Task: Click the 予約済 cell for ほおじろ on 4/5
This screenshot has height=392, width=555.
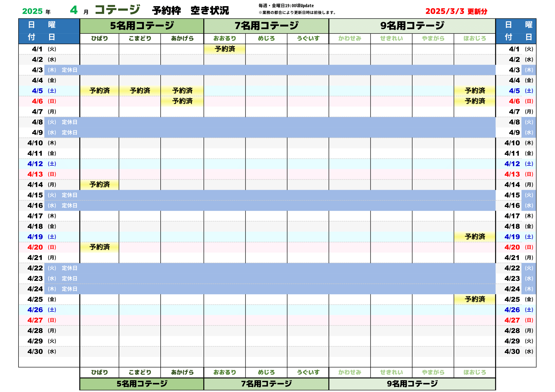Action: [475, 91]
